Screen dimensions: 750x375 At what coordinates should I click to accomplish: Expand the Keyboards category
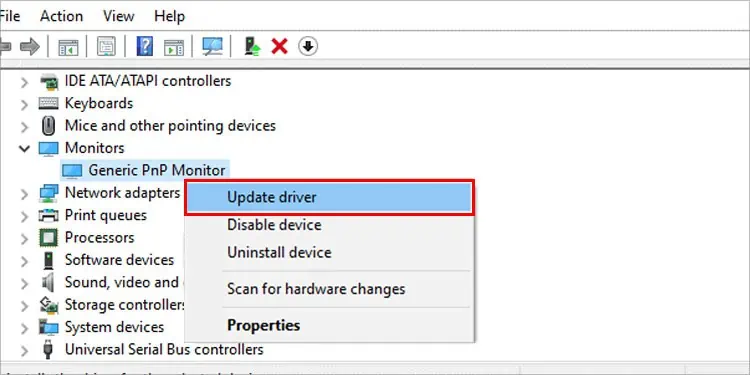click(24, 104)
